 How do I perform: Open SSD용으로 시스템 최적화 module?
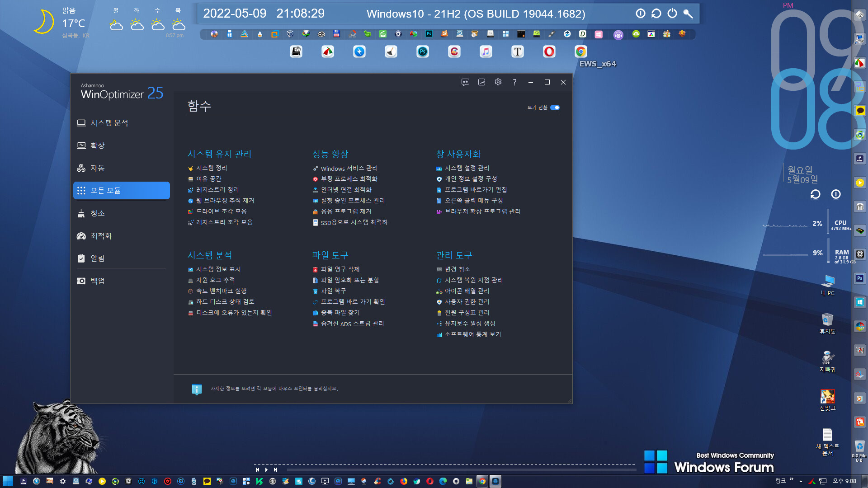[x=350, y=222]
